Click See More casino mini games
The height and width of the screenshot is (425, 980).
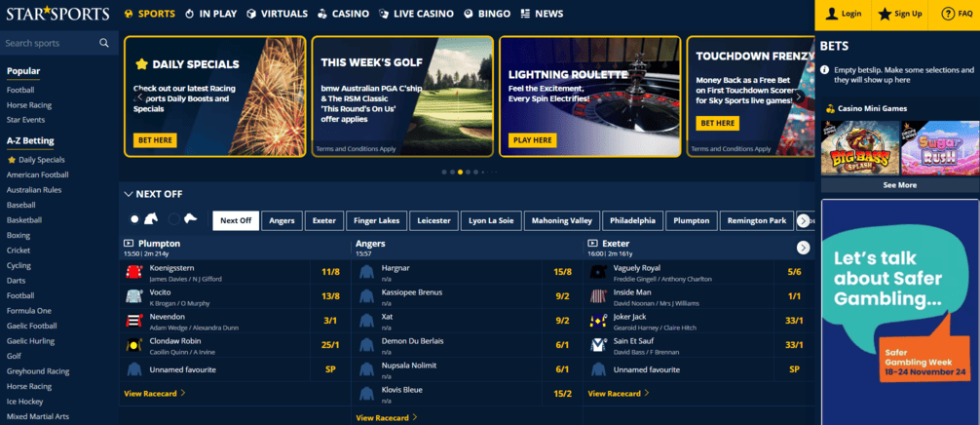[899, 185]
